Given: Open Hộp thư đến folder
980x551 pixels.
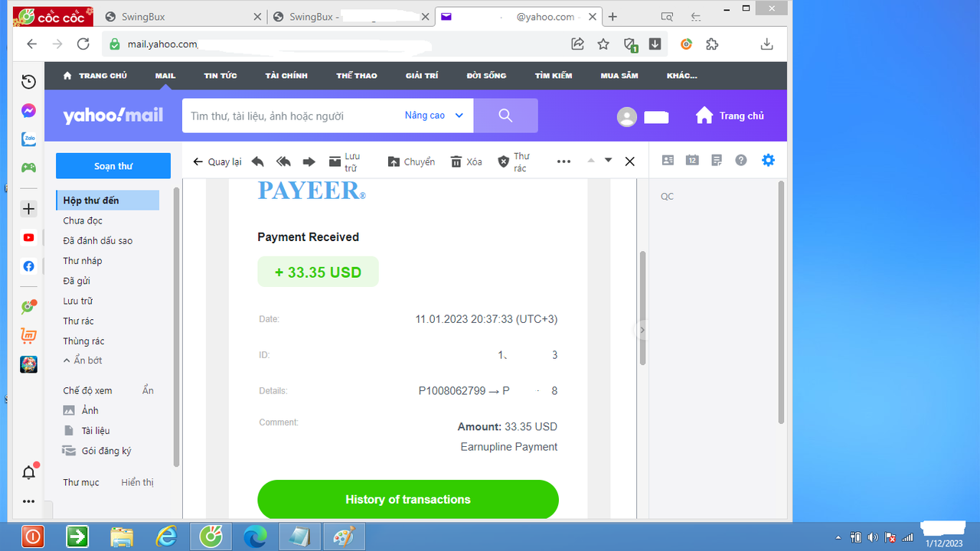Looking at the screenshot, I should coord(107,201).
